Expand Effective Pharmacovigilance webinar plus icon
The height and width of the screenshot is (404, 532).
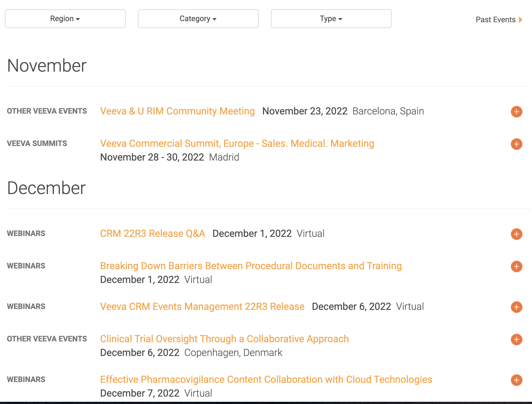click(516, 380)
